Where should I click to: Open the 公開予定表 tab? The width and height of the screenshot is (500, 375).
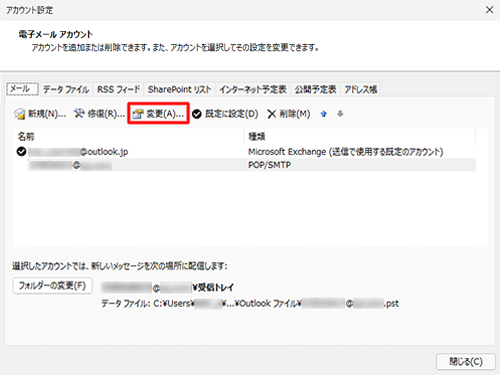tap(315, 89)
